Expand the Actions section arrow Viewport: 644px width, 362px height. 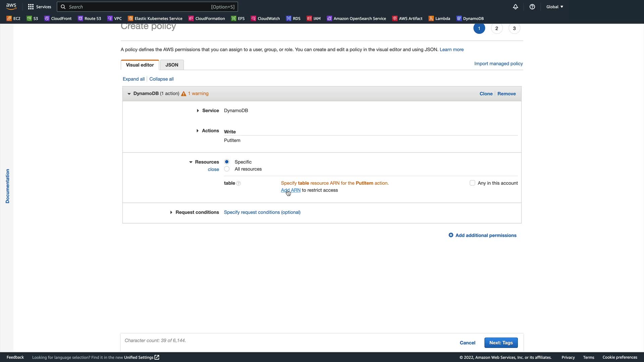point(198,131)
